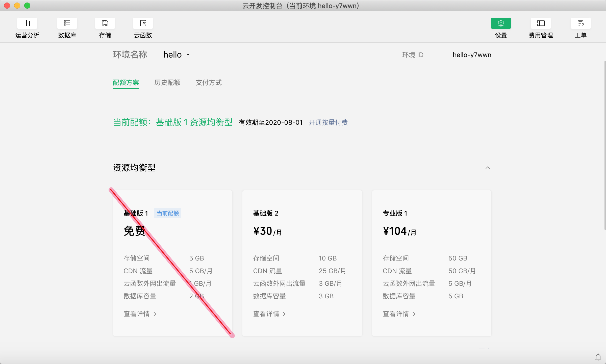View details of 基础版 2 plan
Screen dimensions: 606x364
[x=269, y=314]
